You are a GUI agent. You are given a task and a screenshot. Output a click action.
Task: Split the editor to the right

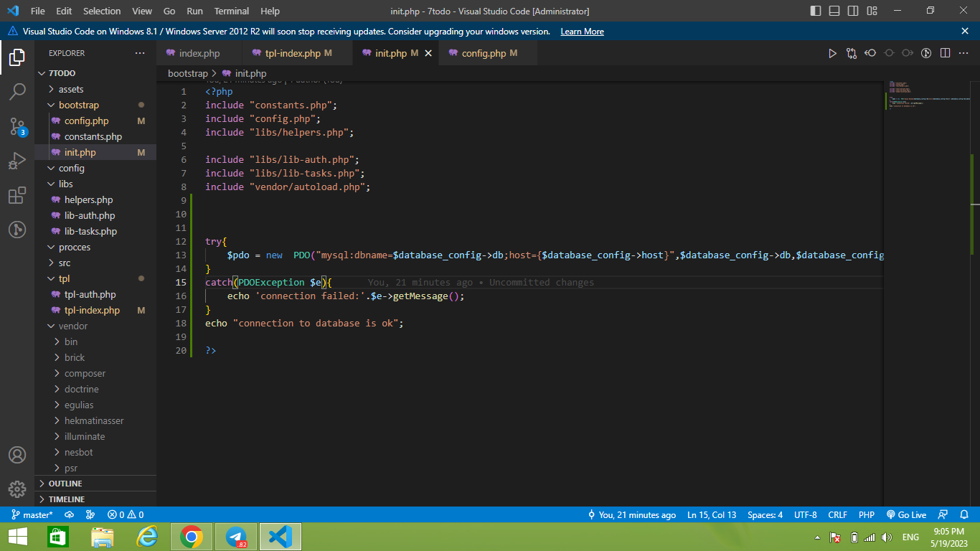tap(946, 53)
